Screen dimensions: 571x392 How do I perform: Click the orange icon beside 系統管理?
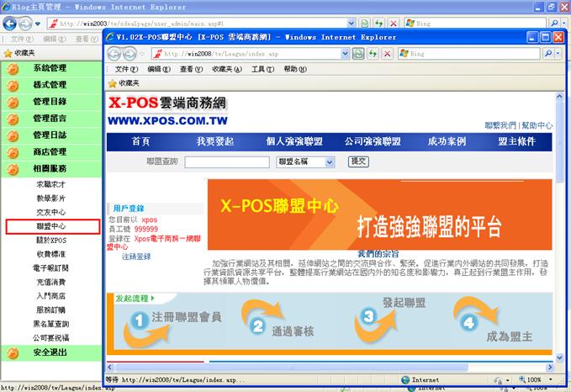13,68
